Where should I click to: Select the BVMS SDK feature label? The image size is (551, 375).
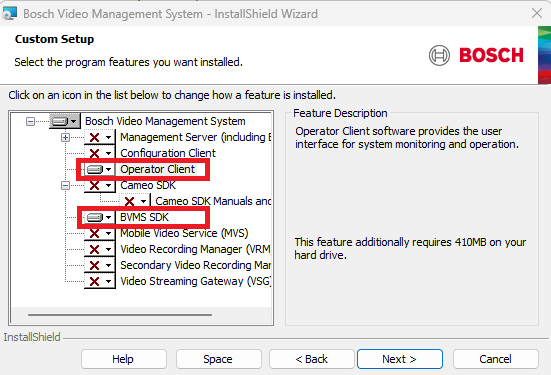(x=144, y=218)
